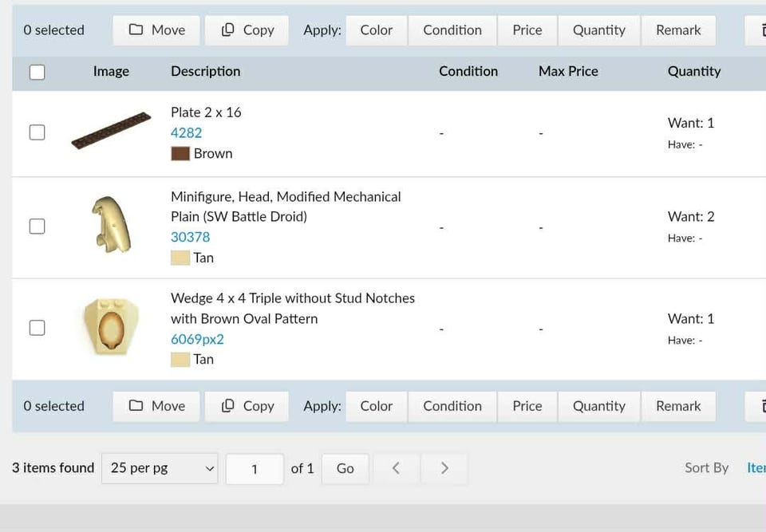Open part number 6069px2 link

coord(197,339)
